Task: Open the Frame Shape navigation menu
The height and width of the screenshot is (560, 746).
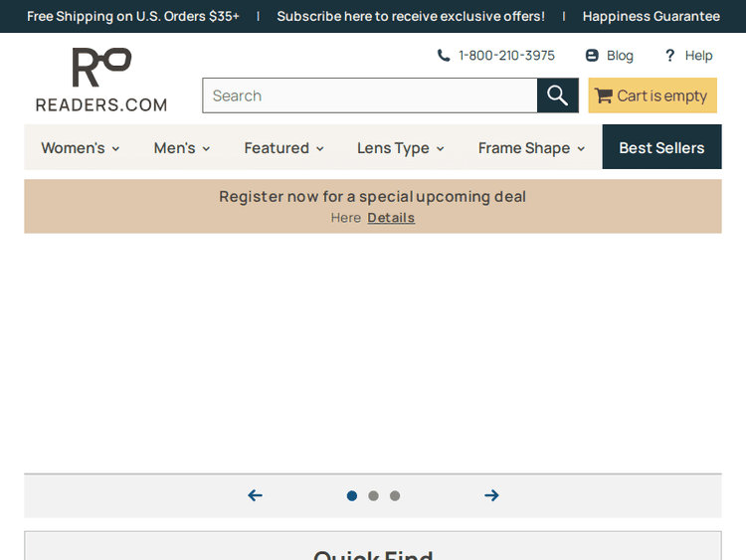Action: click(531, 148)
